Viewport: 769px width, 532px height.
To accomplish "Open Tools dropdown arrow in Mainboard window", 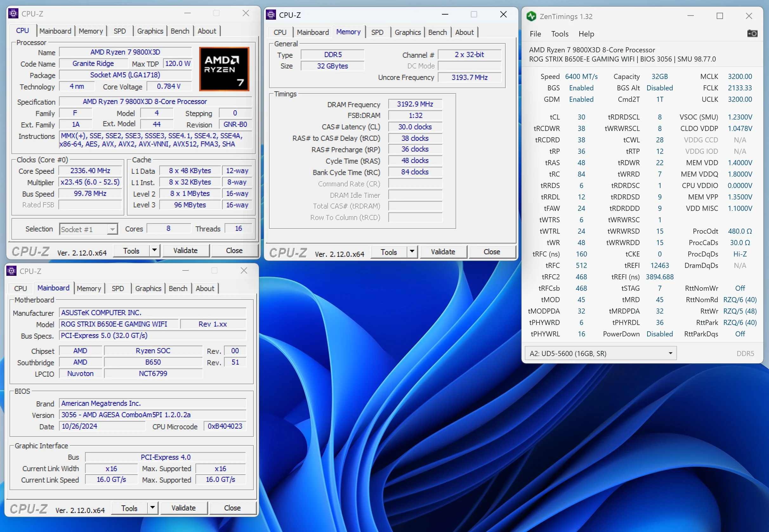I will [x=152, y=508].
